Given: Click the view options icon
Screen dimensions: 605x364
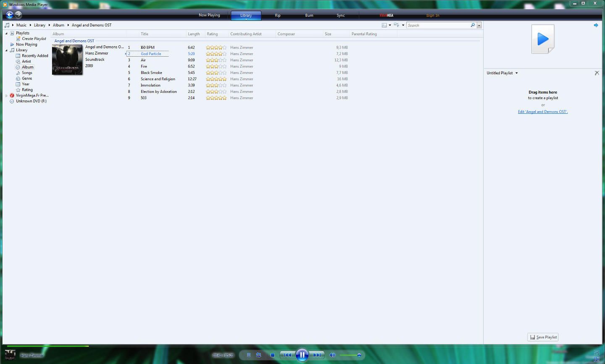Looking at the screenshot, I should [x=396, y=25].
